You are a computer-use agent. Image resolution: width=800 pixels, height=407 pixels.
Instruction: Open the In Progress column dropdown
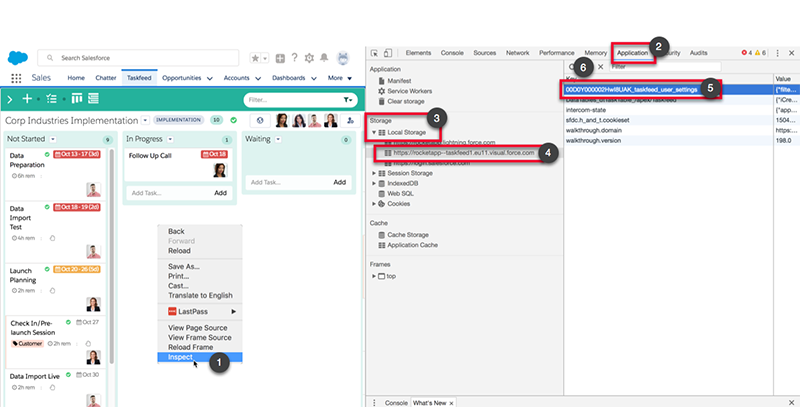[170, 139]
